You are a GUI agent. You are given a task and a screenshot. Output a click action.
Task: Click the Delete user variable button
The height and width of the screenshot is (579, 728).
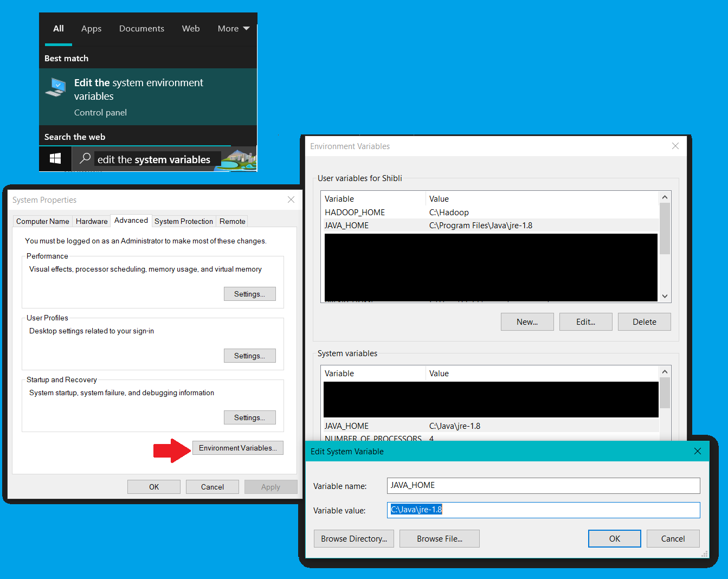click(x=645, y=321)
